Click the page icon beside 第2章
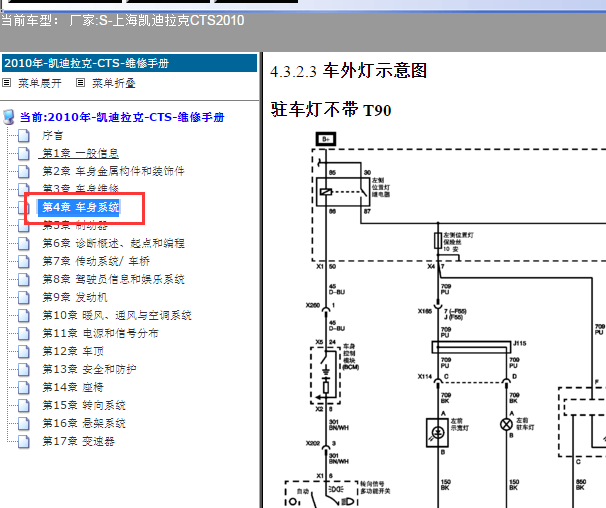The image size is (606, 508). (24, 171)
